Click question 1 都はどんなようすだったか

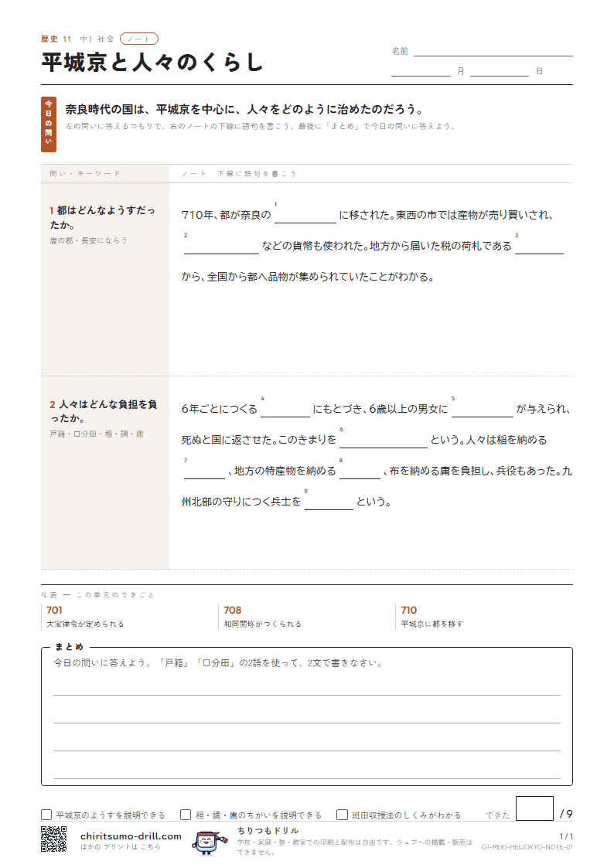pos(102,217)
